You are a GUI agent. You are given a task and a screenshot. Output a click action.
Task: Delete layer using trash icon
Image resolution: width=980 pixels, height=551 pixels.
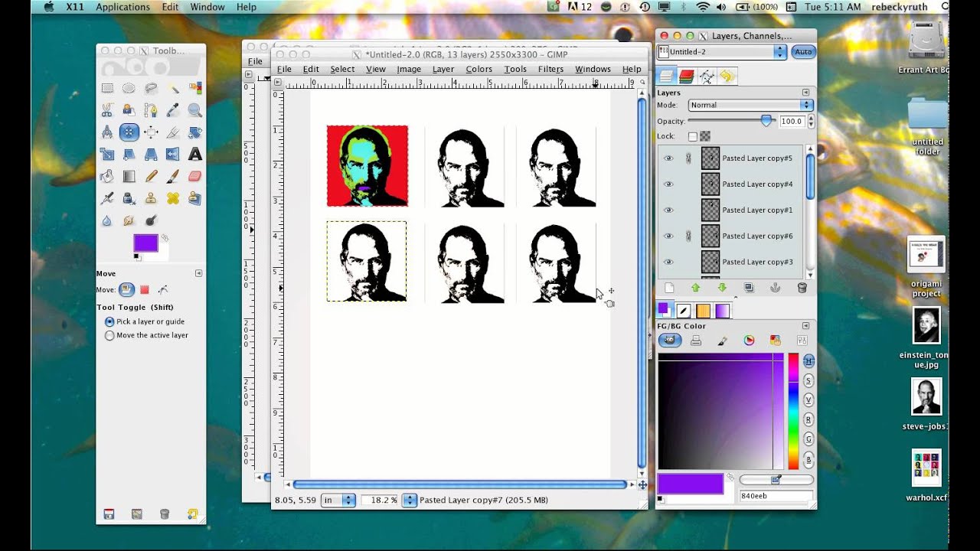pos(802,288)
